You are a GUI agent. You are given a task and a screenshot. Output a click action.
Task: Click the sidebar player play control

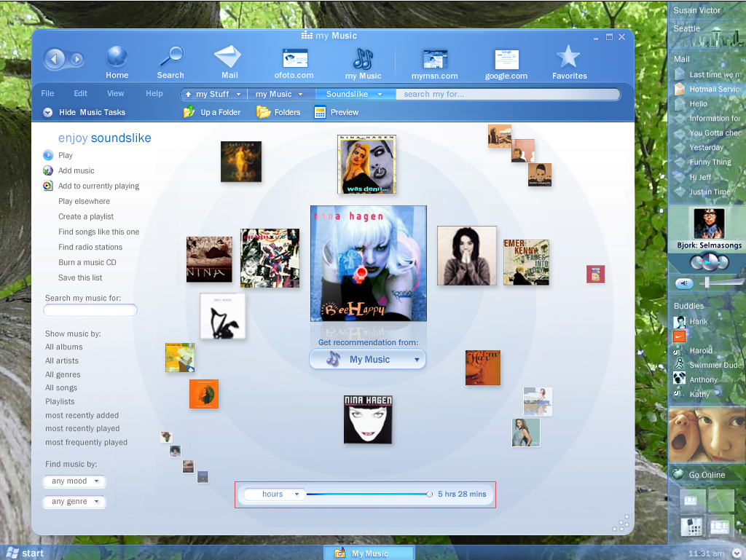[x=710, y=262]
